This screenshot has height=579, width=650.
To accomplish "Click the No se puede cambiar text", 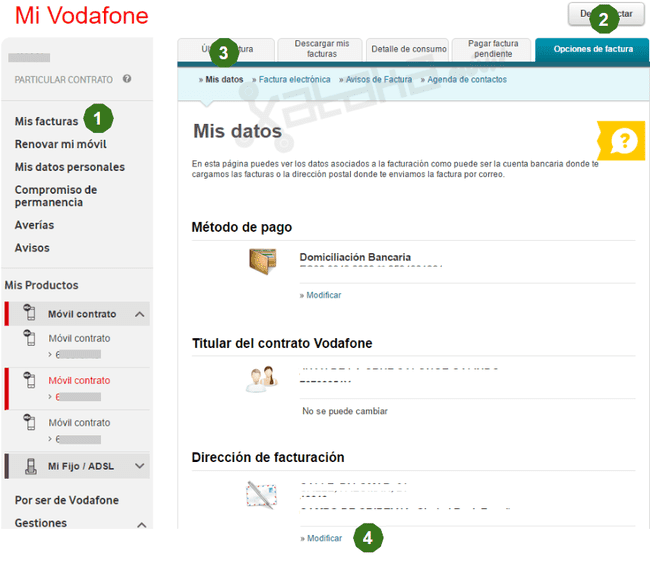I will coord(345,411).
